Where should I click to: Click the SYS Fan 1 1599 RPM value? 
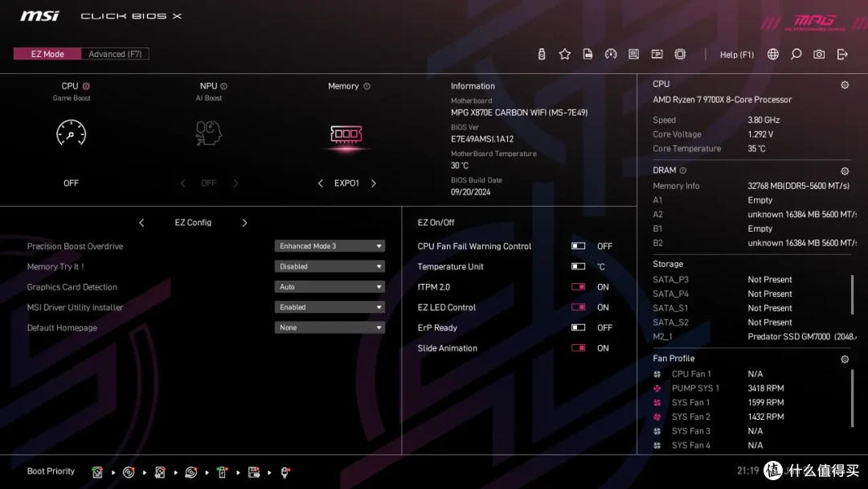coord(766,403)
